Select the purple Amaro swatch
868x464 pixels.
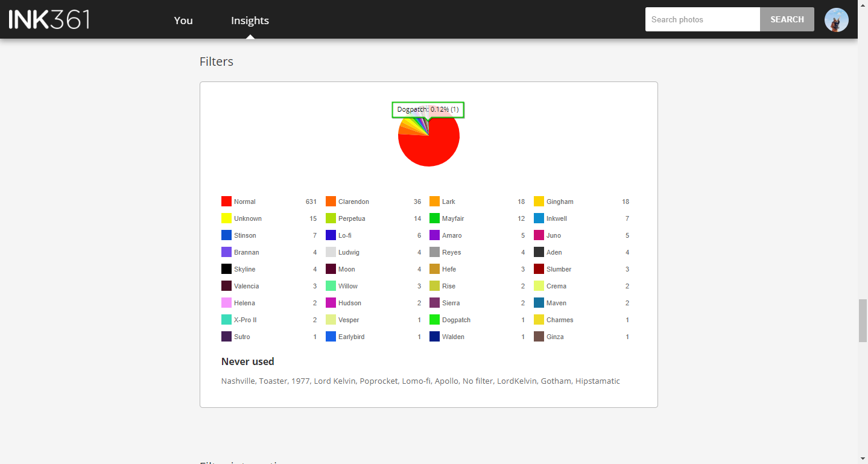(x=434, y=235)
